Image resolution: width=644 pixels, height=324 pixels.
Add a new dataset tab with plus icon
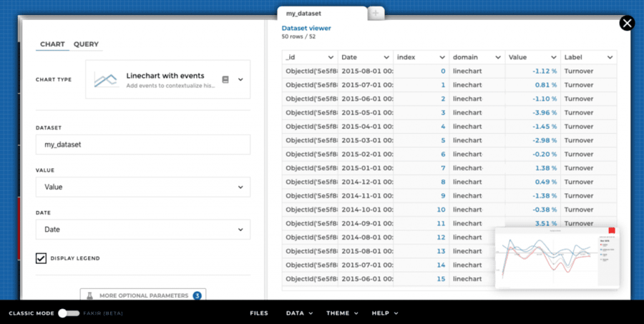(x=376, y=13)
